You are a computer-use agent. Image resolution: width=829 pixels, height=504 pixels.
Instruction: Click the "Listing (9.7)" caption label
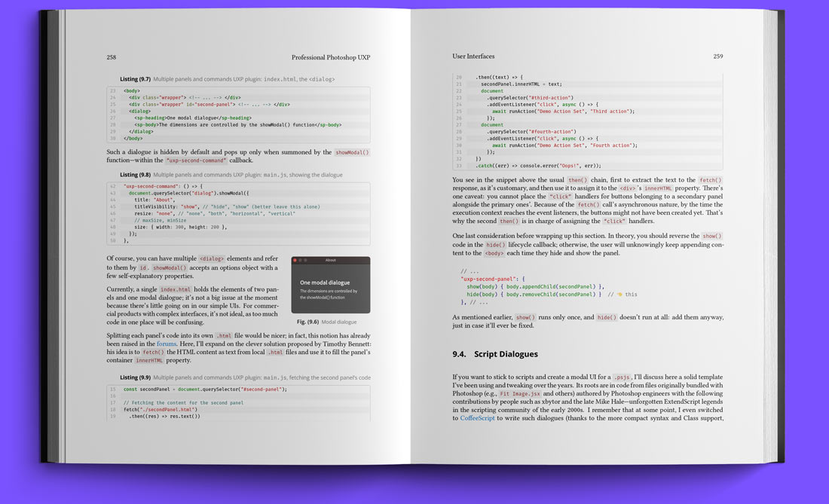136,79
